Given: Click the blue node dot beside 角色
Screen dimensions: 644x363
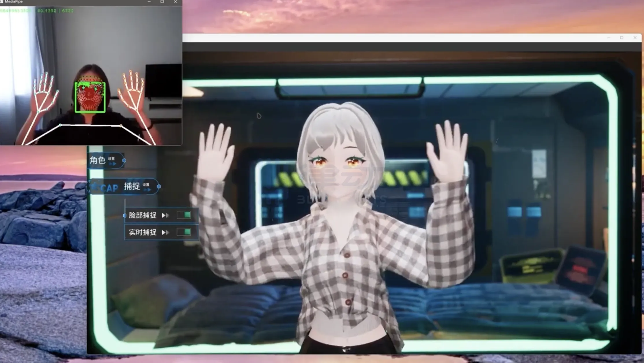Looking at the screenshot, I should point(124,160).
